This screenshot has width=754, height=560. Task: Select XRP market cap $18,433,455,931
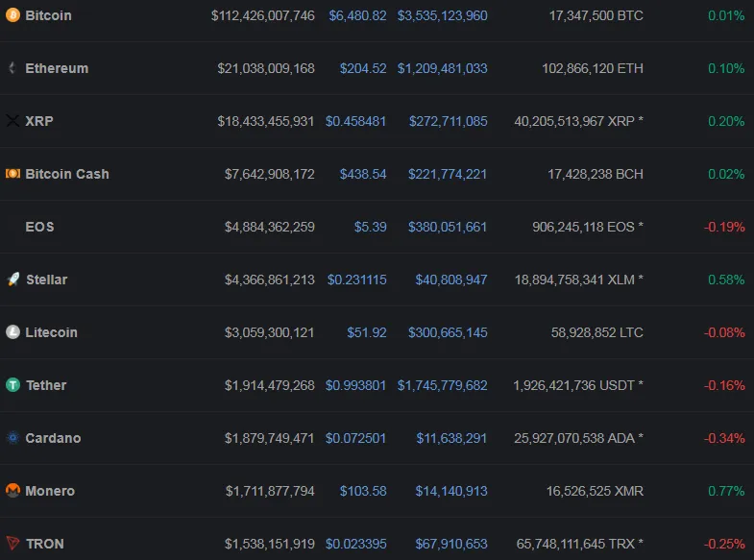265,121
